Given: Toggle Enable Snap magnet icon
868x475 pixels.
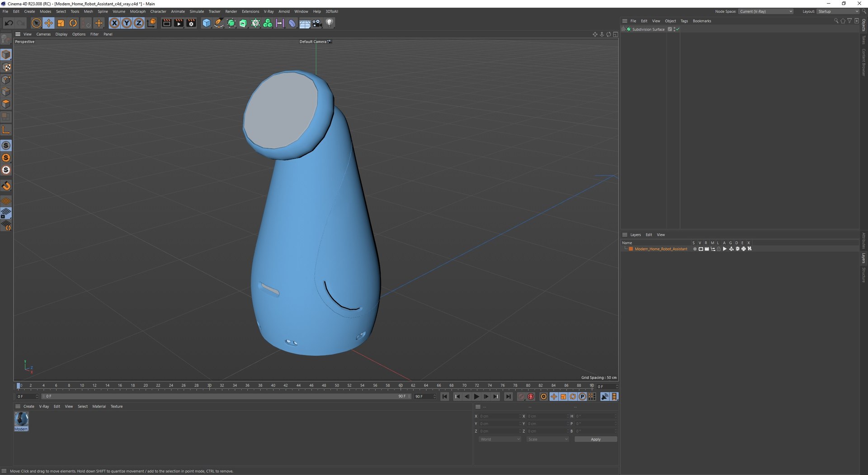Looking at the screenshot, I should [x=6, y=186].
